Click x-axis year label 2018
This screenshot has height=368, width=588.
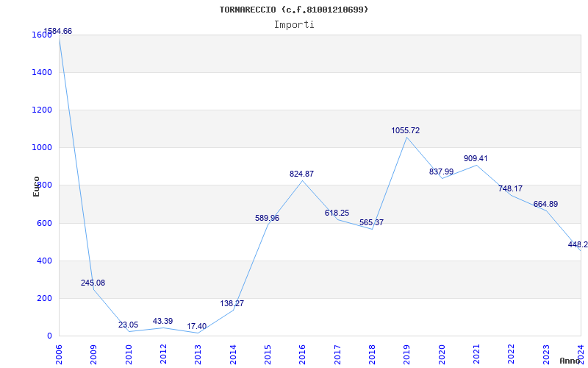372,355
